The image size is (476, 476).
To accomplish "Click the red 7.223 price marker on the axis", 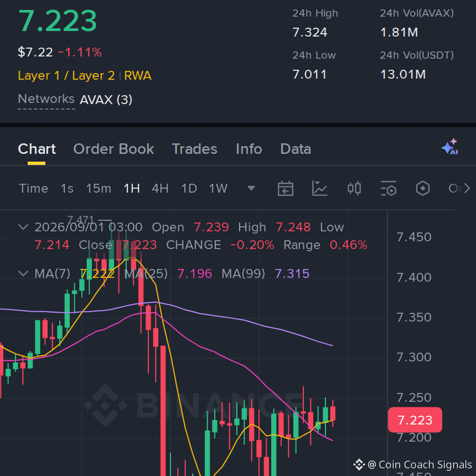I will coord(415,420).
